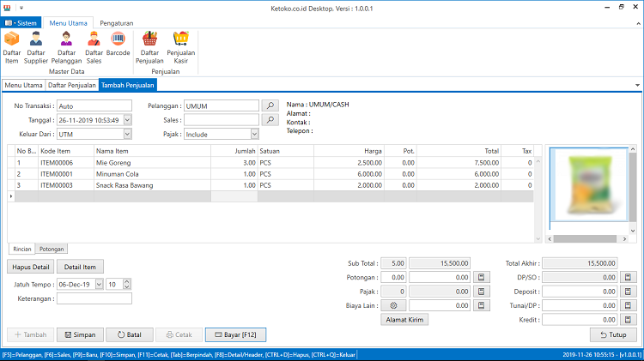Open calculator next to Deposit
Image resolution: width=644 pixels, height=361 pixels.
tap(628, 292)
